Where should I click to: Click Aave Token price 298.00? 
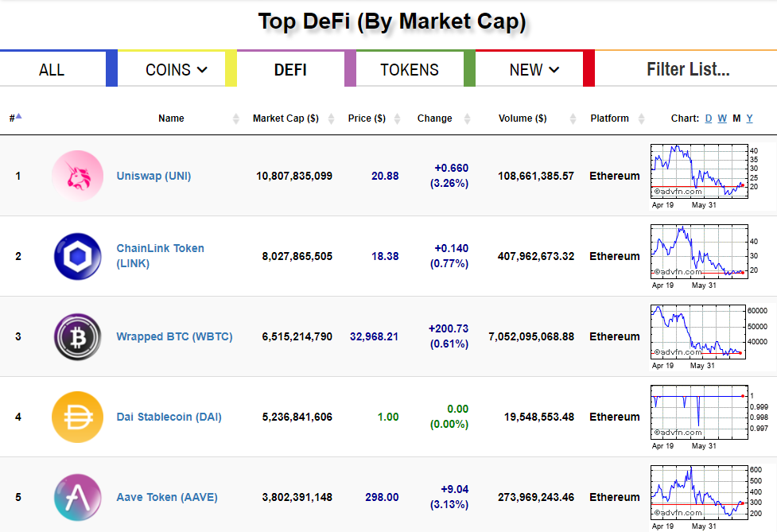click(x=382, y=497)
